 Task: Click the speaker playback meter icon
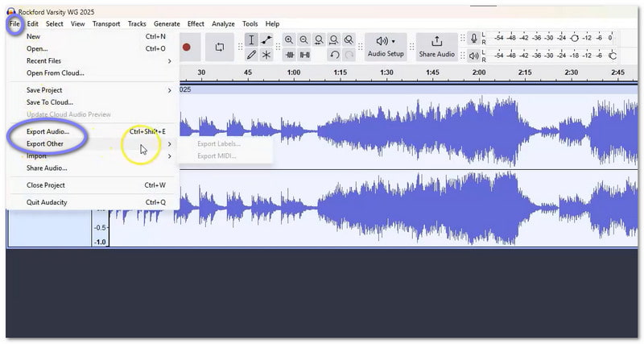point(474,55)
